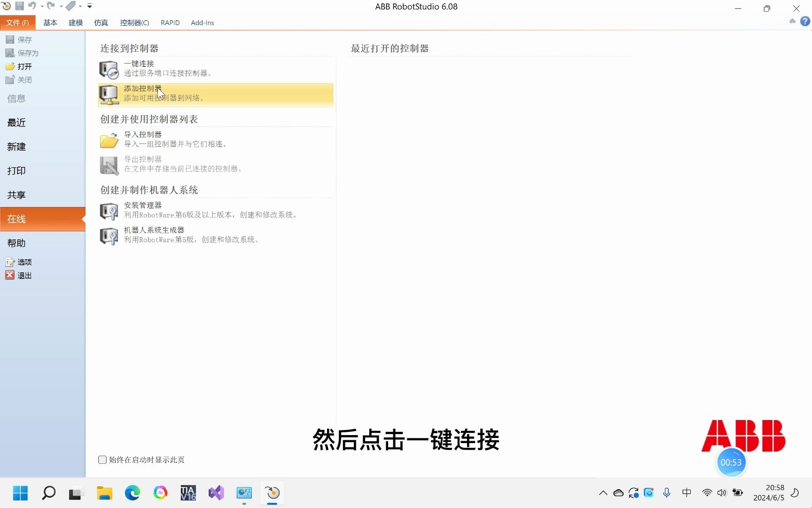The width and height of the screenshot is (812, 508).
Task: Click the blue Help question mark icon
Action: [805, 21]
